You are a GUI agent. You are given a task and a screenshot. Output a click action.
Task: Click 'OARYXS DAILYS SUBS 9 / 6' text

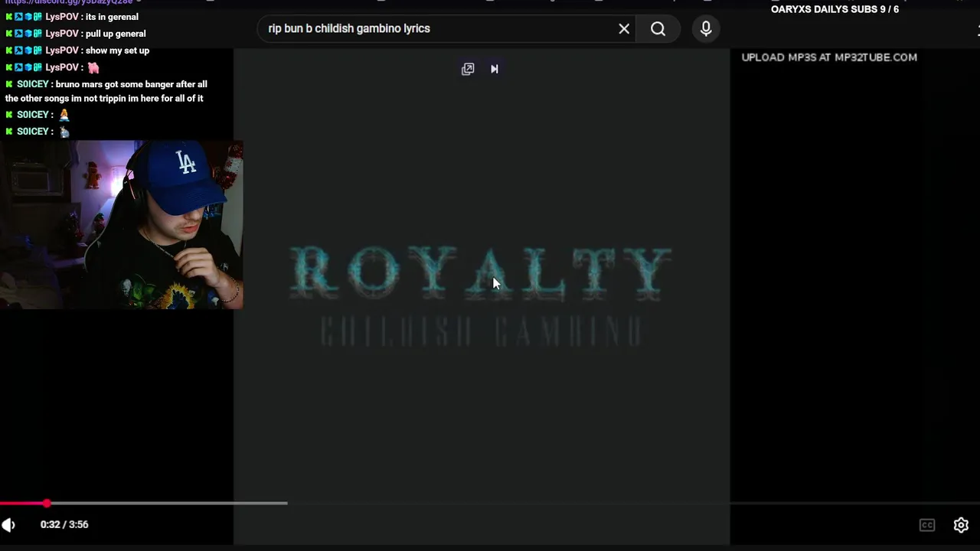coord(835,9)
